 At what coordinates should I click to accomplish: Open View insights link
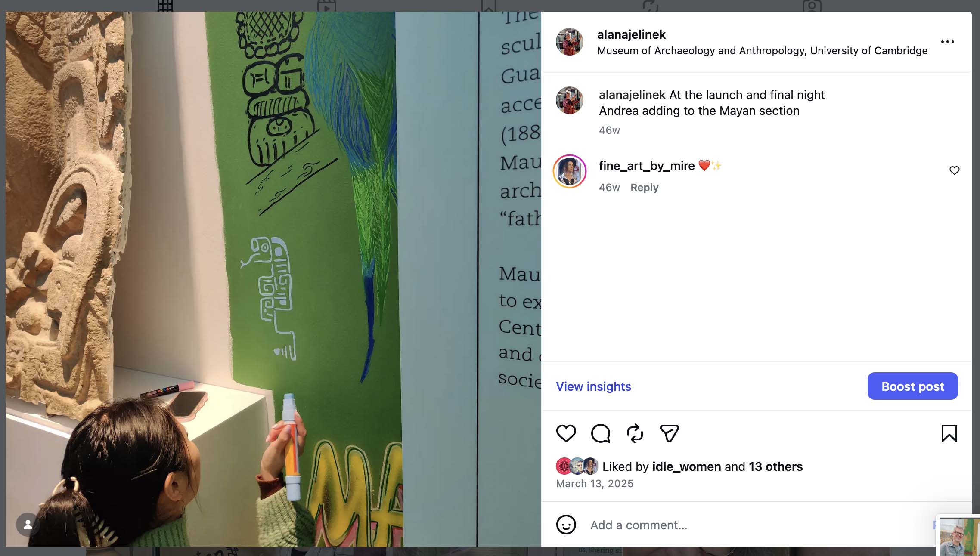coord(593,386)
